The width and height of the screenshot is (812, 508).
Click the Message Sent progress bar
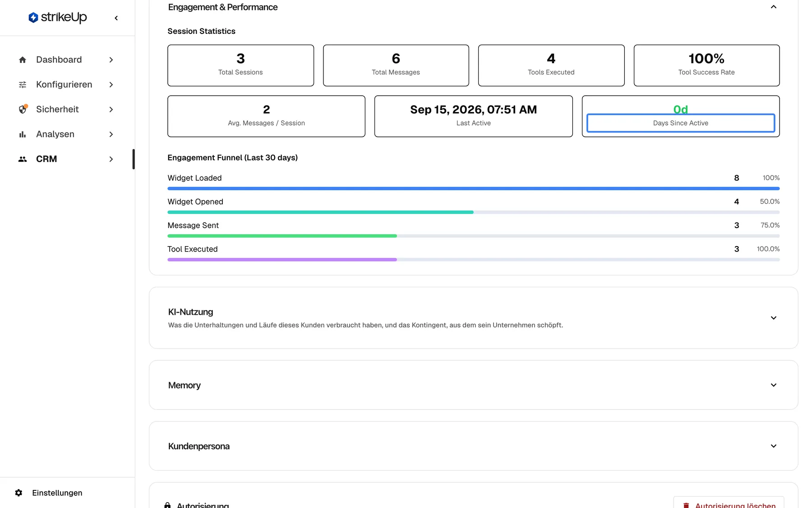coord(473,236)
